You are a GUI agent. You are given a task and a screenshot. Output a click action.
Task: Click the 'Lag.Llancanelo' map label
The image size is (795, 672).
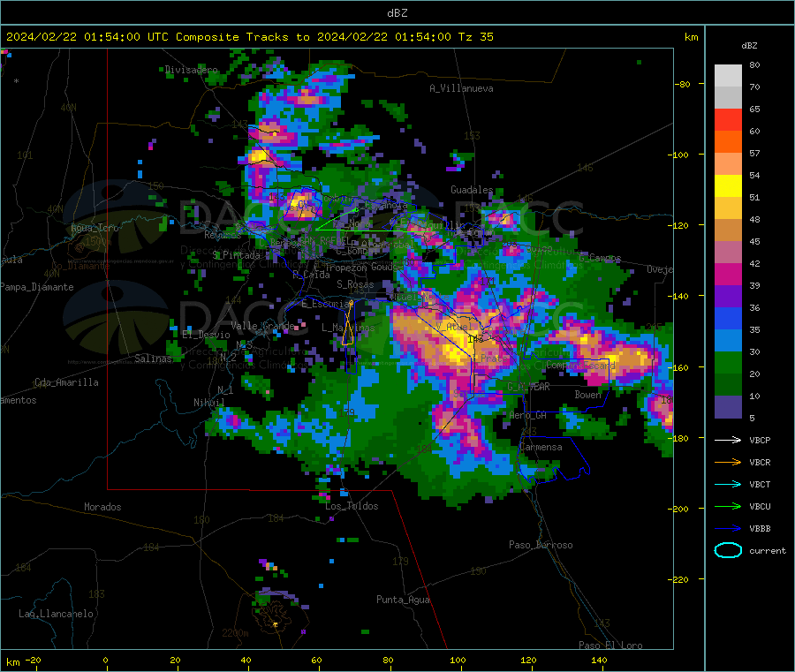[x=56, y=614]
